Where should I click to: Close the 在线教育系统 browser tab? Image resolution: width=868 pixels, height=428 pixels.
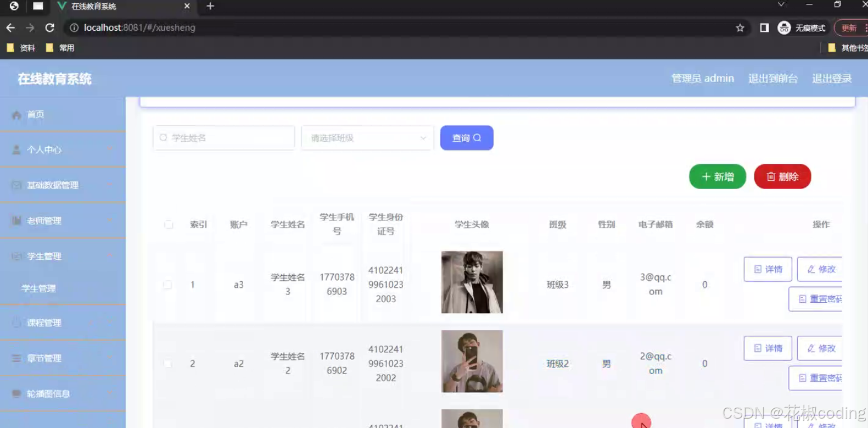[x=187, y=6]
